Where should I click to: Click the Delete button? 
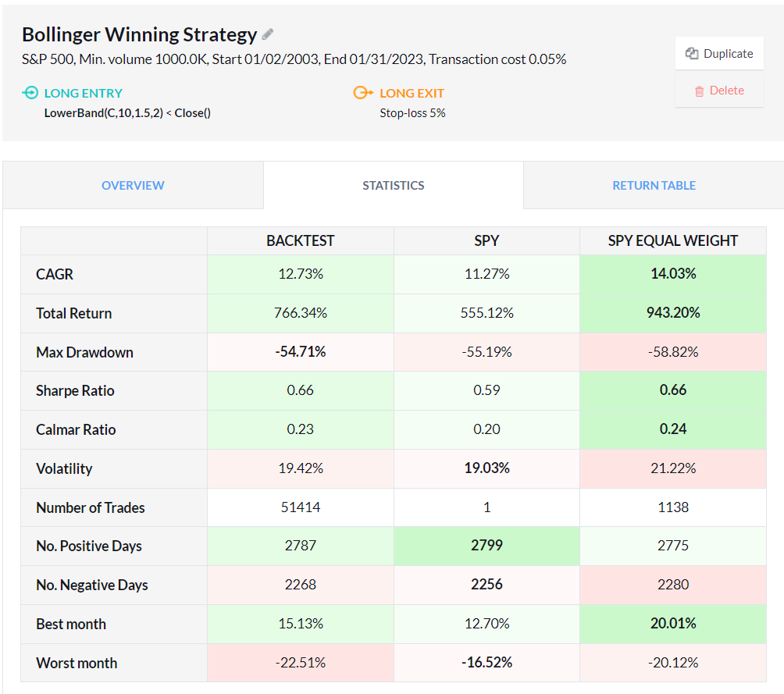click(x=719, y=91)
